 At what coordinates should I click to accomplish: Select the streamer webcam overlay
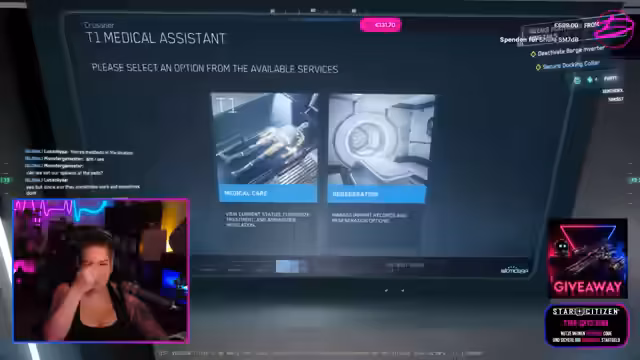101,270
